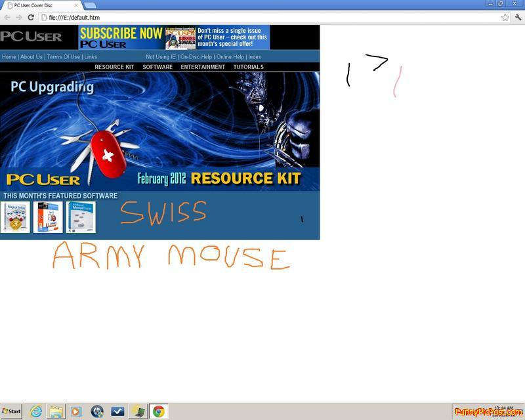The image size is (525, 420).
Task: Open the SOFTWARE menu
Action: click(157, 67)
